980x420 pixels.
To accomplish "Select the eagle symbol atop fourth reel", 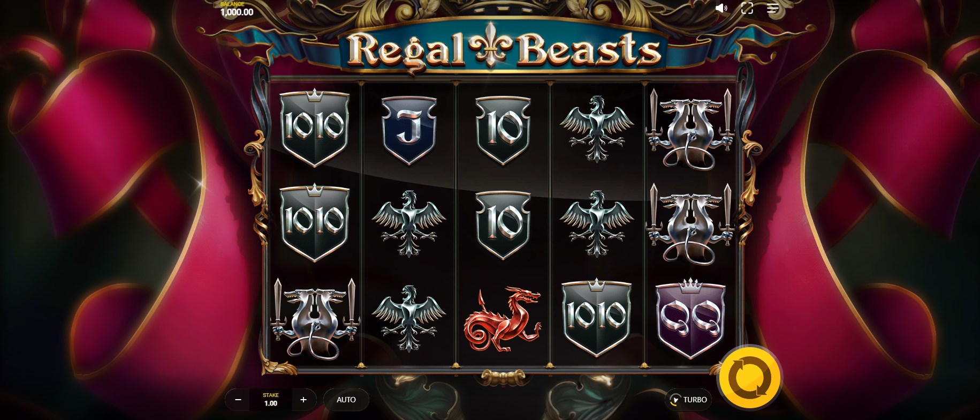I will pos(597,129).
